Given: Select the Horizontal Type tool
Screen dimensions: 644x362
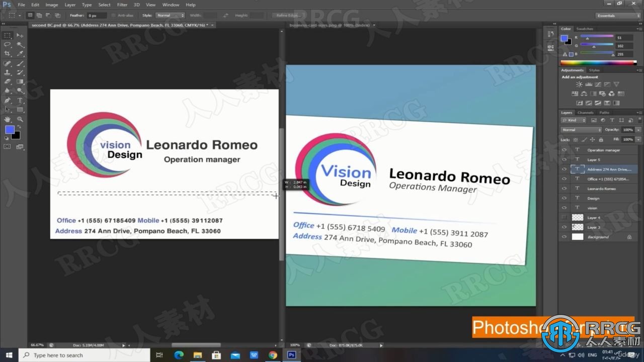Looking at the screenshot, I should tap(20, 100).
